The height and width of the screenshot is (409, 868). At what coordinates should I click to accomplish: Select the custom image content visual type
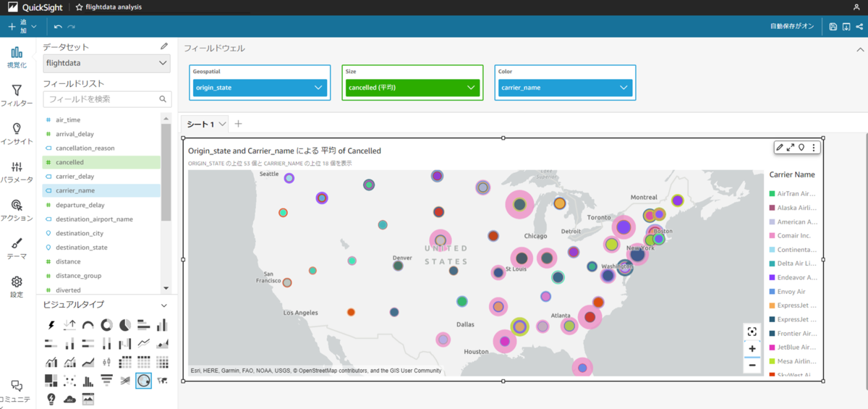point(88,398)
